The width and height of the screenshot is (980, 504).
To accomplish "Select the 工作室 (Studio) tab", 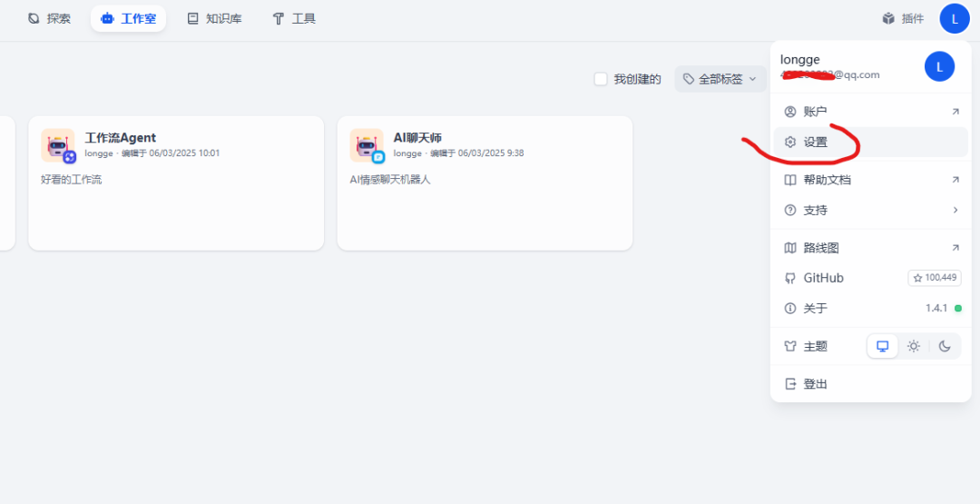I will pos(128,19).
